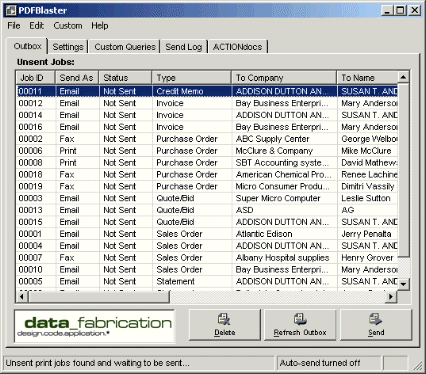Screen dimensions: 426x374
Task: Sort by the Send As column header
Action: click(77, 78)
